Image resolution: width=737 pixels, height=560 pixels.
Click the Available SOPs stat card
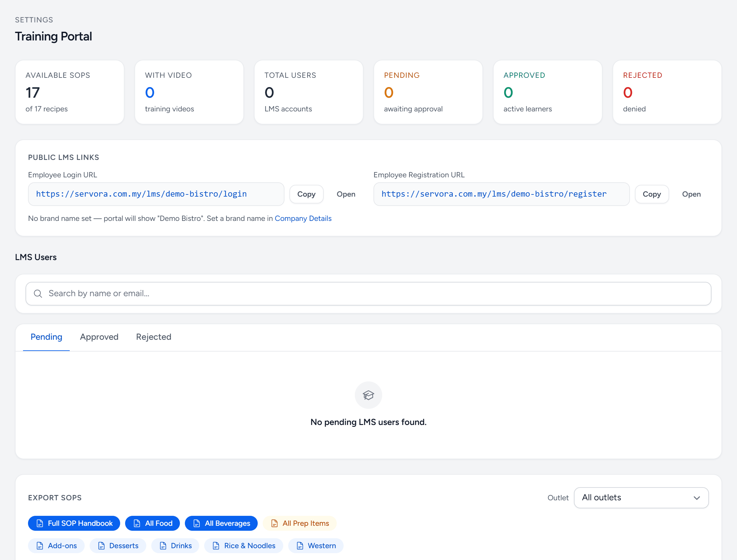(70, 92)
